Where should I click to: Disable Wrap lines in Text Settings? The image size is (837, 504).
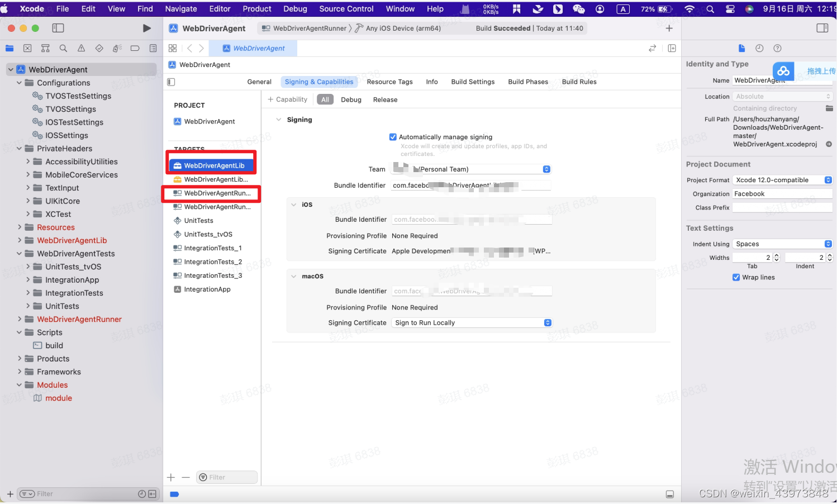(736, 277)
